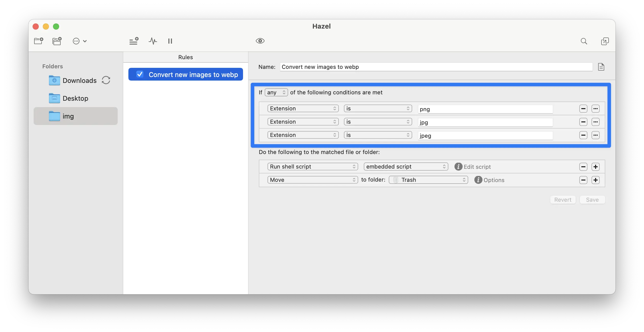This screenshot has width=644, height=332.
Task: Open the 'is' operator dropdown in jpeg row
Action: tap(378, 135)
